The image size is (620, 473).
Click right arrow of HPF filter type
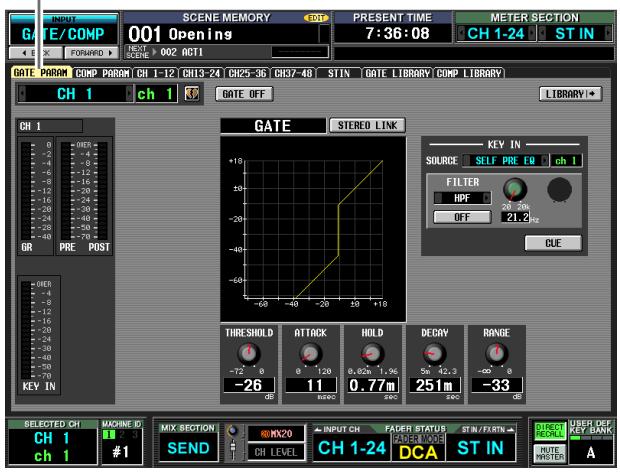click(487, 198)
